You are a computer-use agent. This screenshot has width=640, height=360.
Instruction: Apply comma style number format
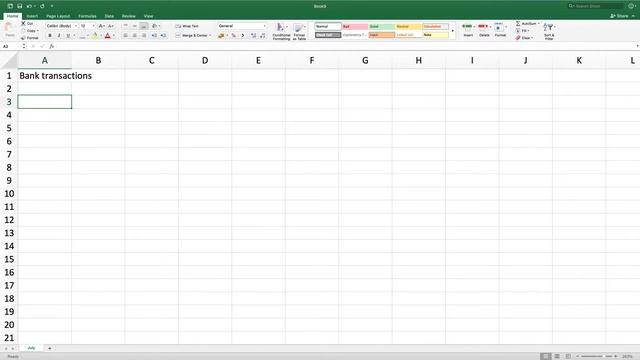point(242,36)
